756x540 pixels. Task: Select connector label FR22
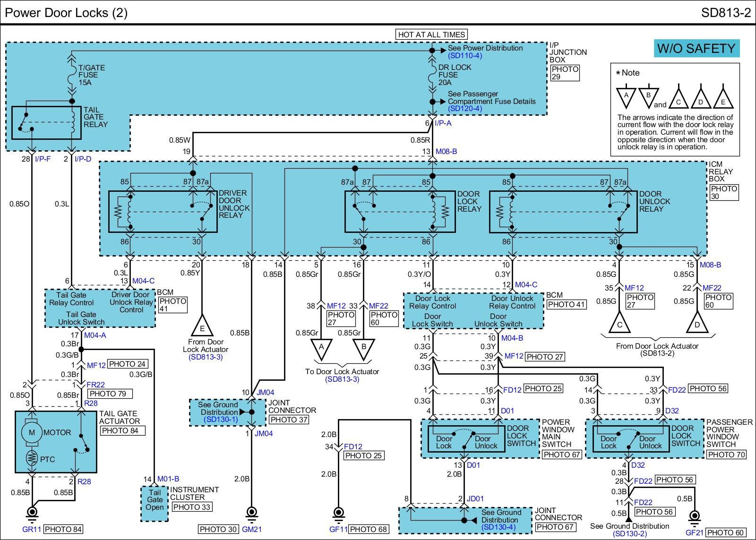pyautogui.click(x=95, y=385)
